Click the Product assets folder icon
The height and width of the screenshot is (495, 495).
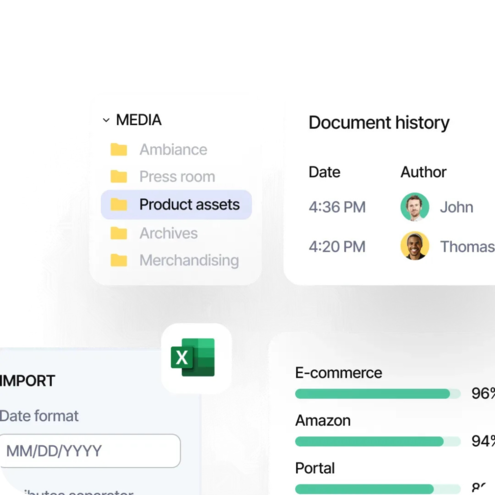click(x=119, y=205)
